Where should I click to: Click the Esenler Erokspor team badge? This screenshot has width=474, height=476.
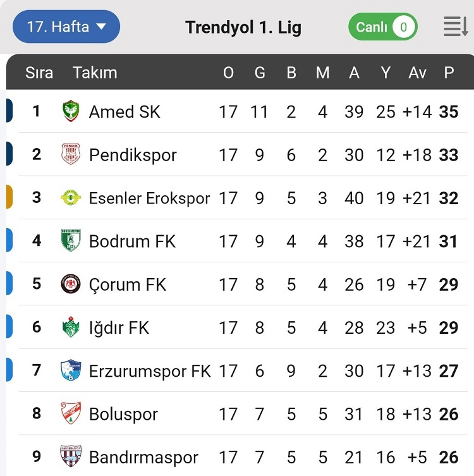71,198
